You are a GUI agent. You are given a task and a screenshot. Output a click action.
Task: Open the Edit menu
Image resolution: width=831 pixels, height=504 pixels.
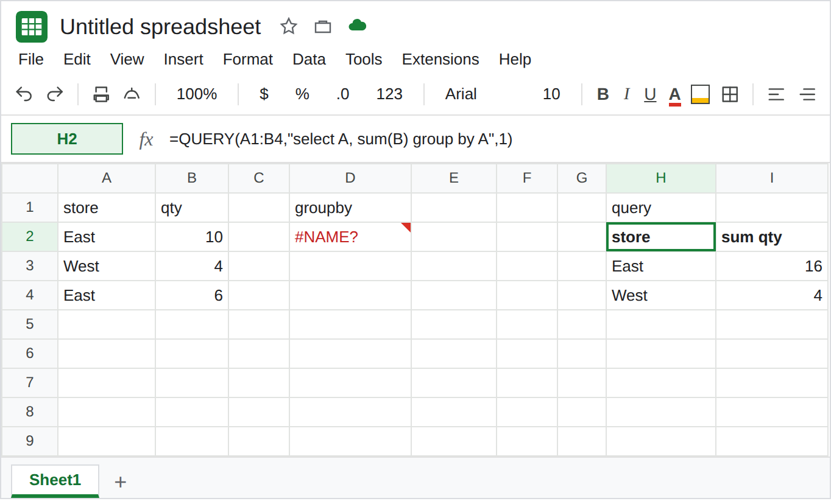[77, 59]
